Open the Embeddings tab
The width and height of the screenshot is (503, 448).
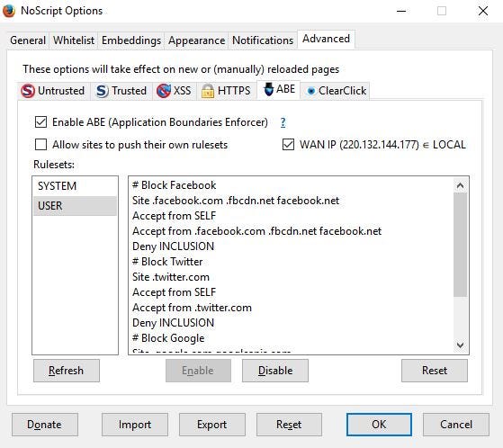[131, 40]
